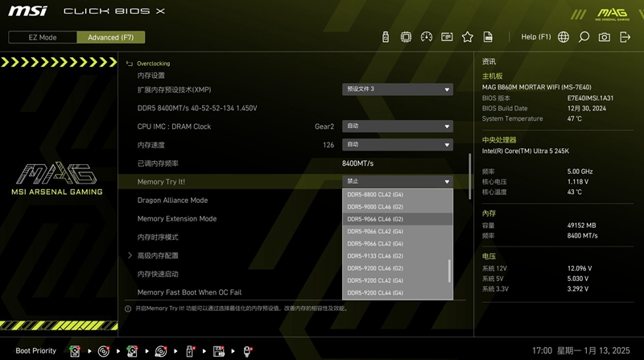Take a screenshot with the camera icon
This screenshot has height=360, width=644.
click(x=605, y=37)
